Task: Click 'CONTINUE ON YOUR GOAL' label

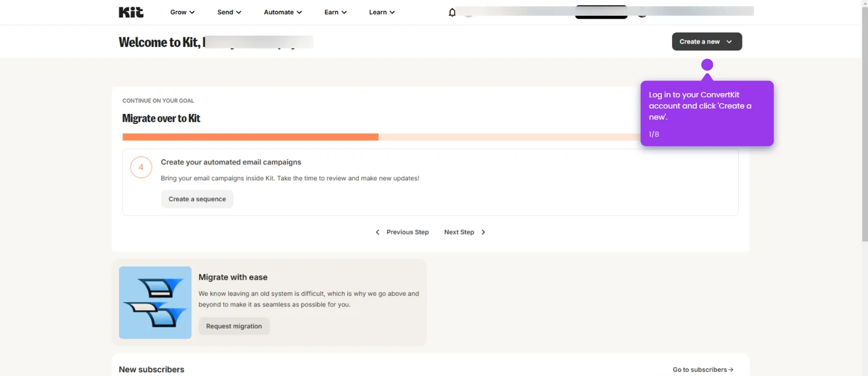Action: pos(158,101)
